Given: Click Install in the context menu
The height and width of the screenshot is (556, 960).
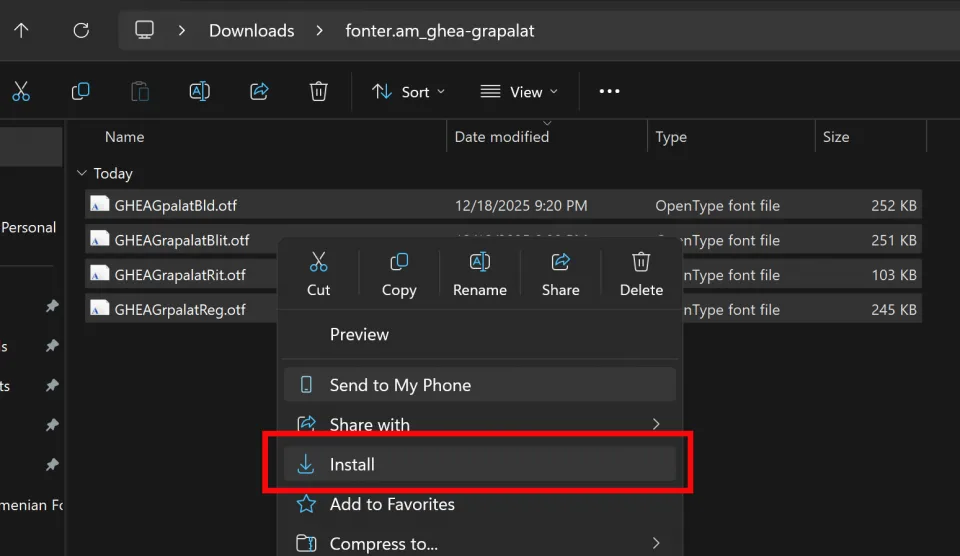Looking at the screenshot, I should [480, 464].
